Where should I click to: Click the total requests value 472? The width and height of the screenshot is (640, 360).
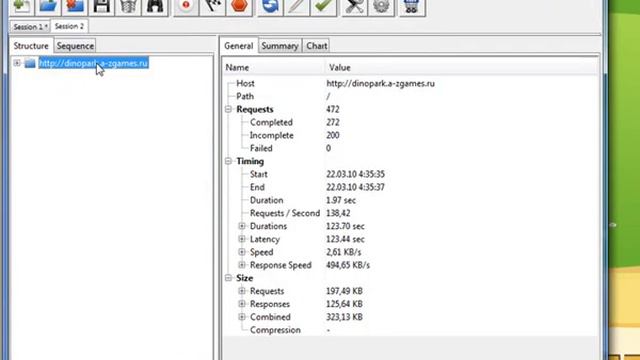point(333,109)
